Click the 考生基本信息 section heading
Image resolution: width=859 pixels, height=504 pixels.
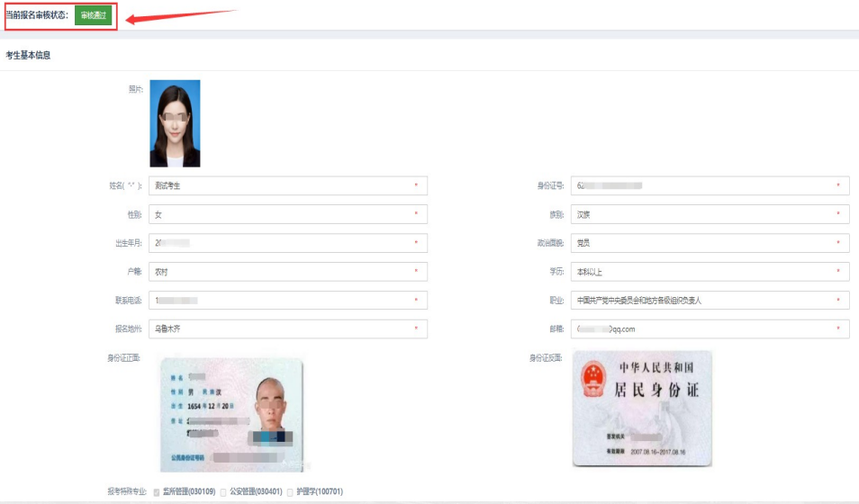pos(28,55)
